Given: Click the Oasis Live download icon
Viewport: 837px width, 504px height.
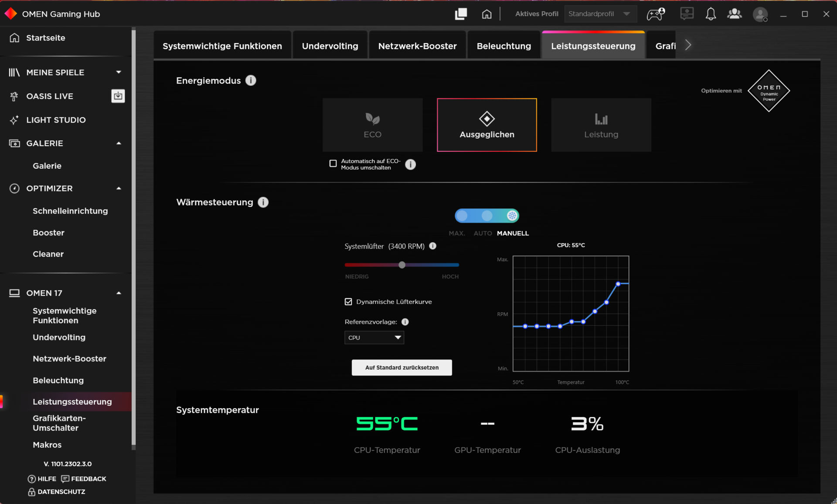Looking at the screenshot, I should click(118, 96).
